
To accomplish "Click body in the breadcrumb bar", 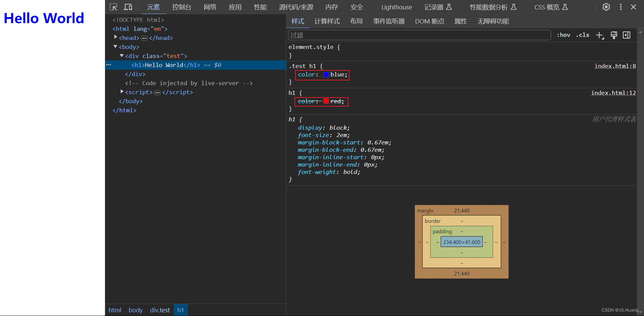I will click(x=136, y=310).
